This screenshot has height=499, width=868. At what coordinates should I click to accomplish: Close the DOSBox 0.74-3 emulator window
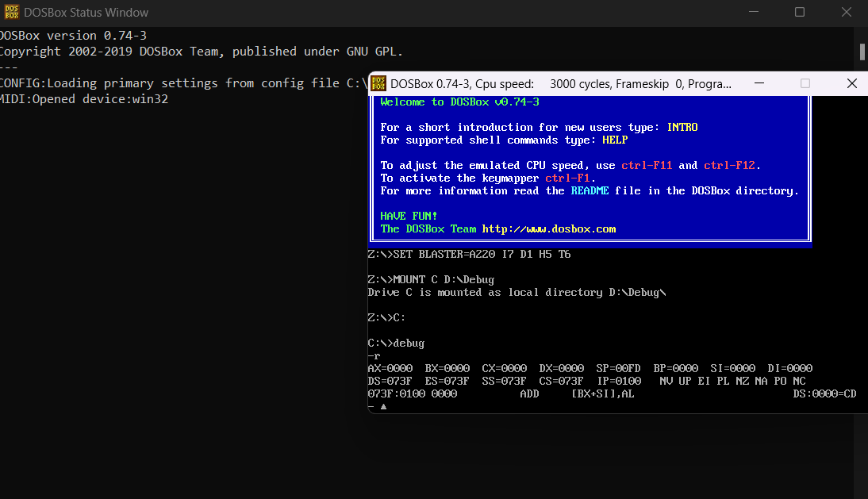(x=851, y=83)
